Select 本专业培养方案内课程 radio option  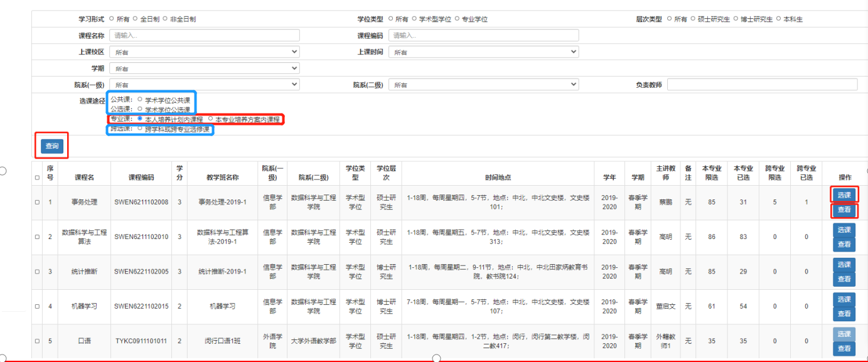pyautogui.click(x=210, y=119)
